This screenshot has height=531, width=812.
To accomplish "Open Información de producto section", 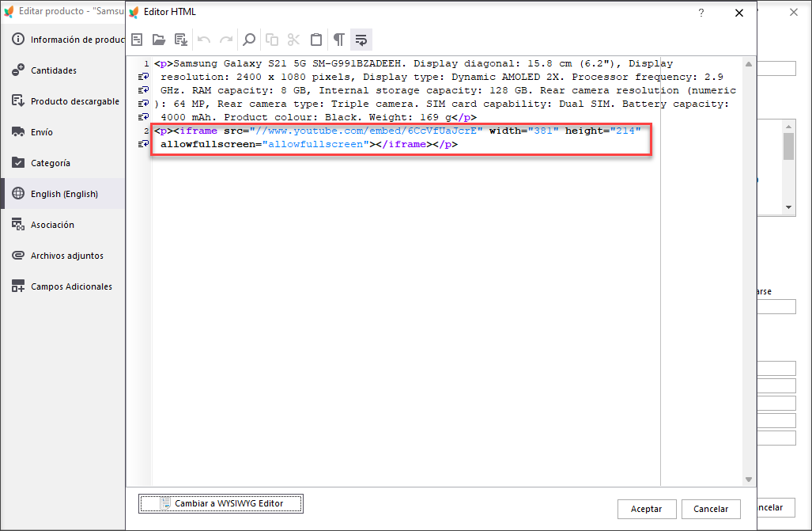I will (x=62, y=40).
